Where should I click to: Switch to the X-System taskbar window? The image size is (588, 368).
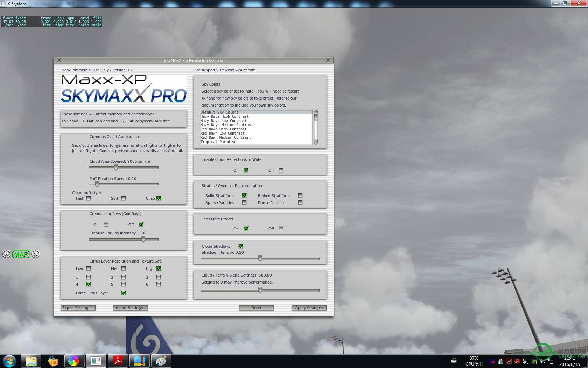[x=96, y=361]
